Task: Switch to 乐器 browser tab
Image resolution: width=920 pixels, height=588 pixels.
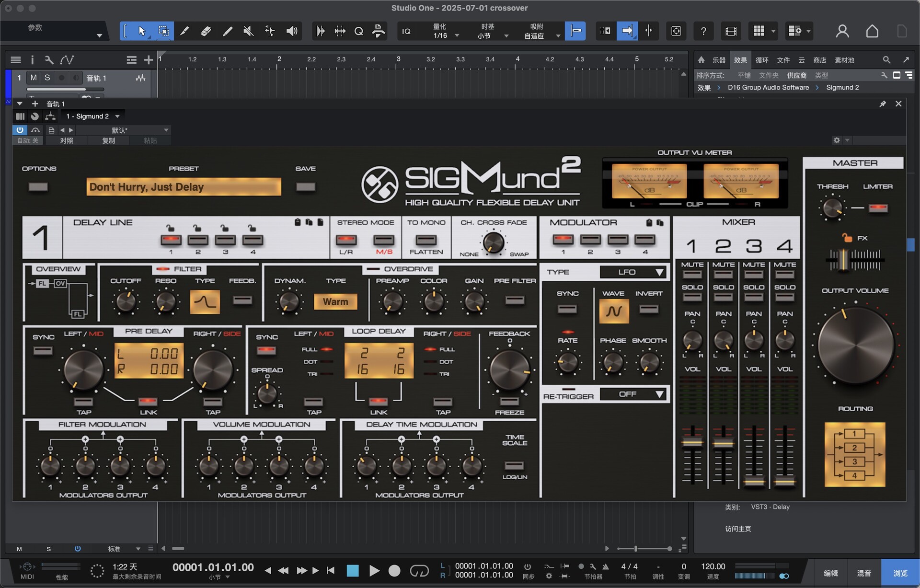Action: pos(719,60)
